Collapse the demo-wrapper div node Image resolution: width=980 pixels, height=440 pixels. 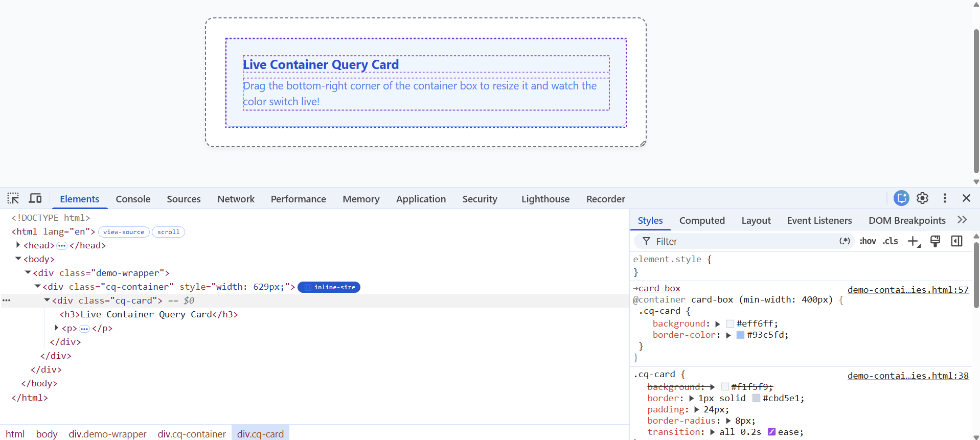(28, 273)
